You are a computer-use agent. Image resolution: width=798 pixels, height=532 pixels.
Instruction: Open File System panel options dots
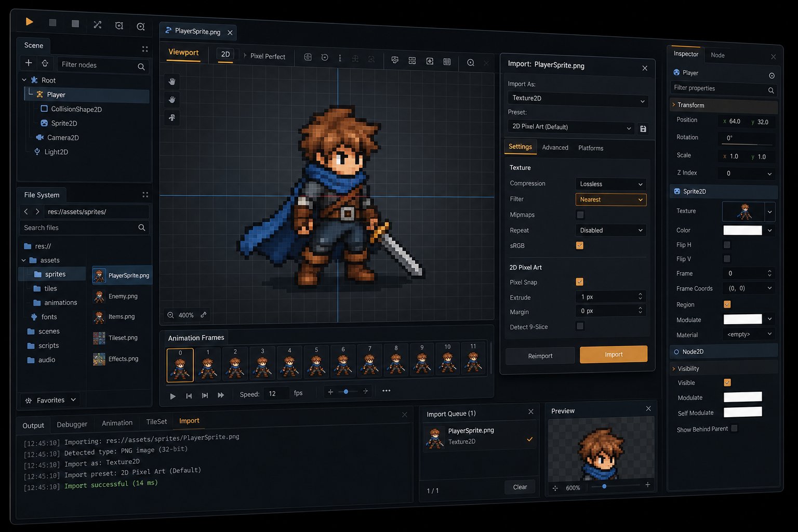pyautogui.click(x=145, y=195)
